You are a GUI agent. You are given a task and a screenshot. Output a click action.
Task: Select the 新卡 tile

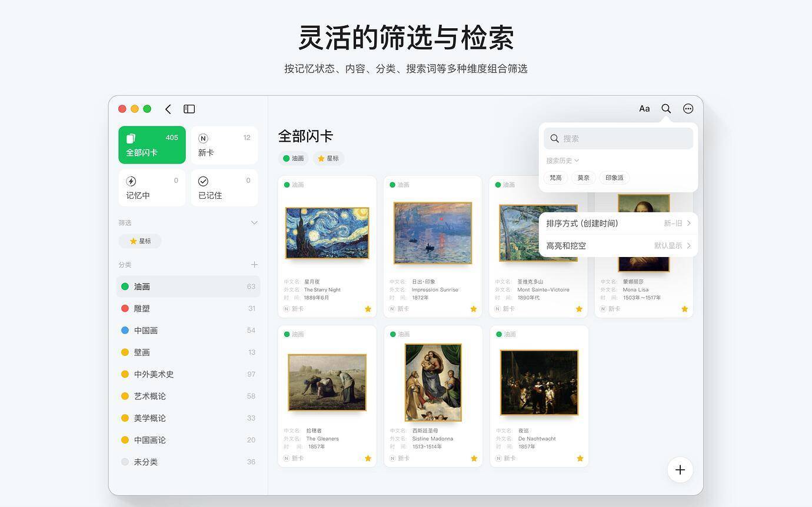coord(224,145)
